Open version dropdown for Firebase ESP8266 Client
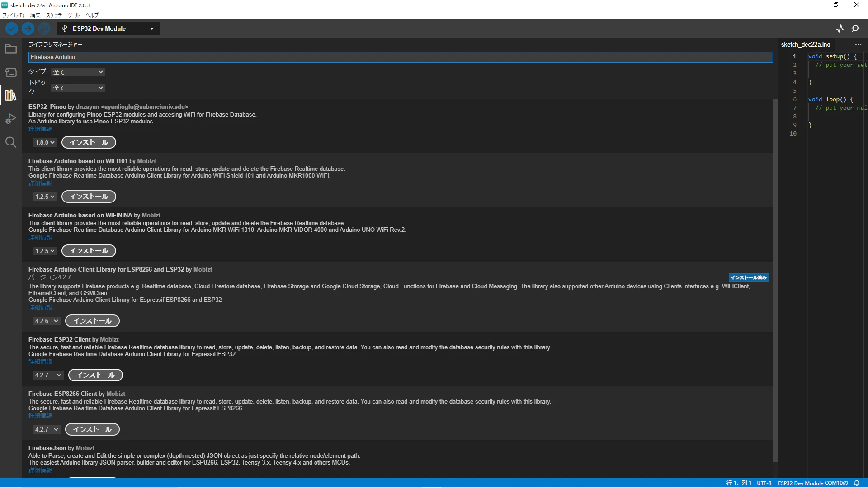 pos(47,429)
